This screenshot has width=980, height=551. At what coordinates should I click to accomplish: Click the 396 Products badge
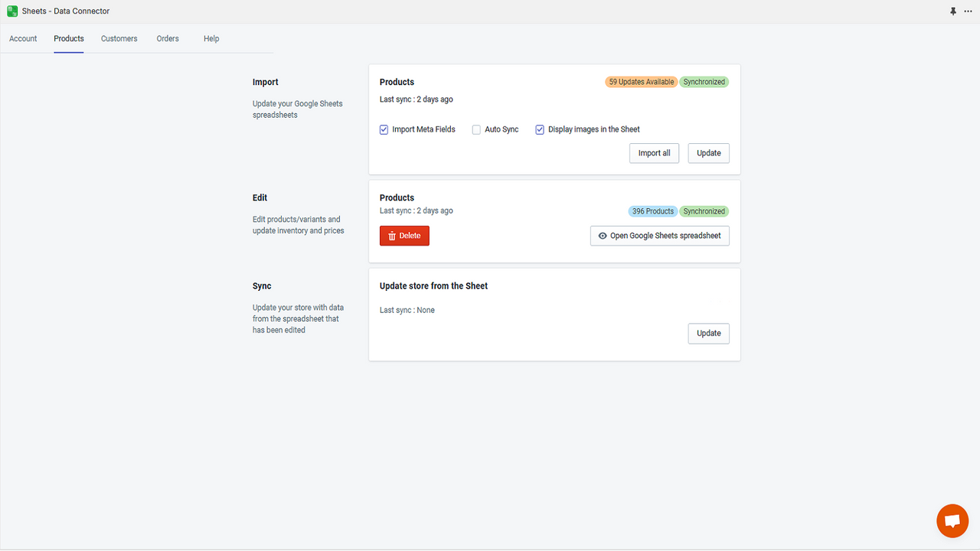point(653,211)
